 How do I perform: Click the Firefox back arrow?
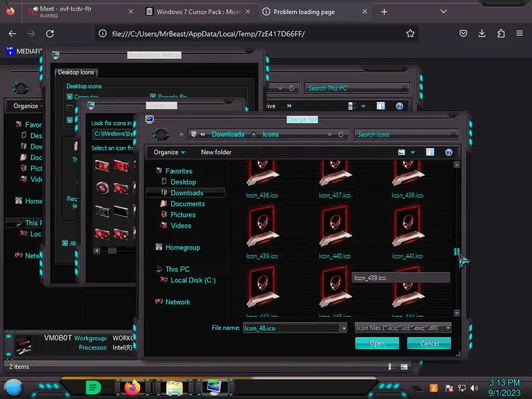point(12,34)
